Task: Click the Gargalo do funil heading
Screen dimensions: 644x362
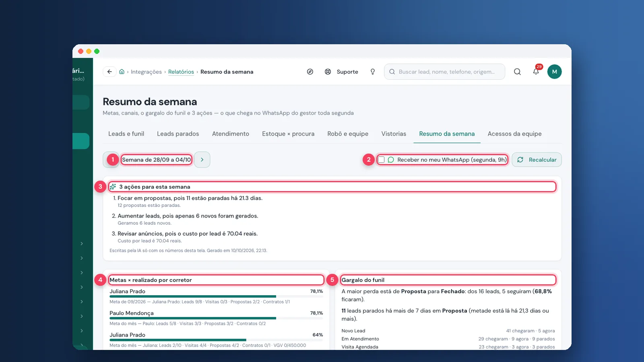Action: (x=363, y=280)
